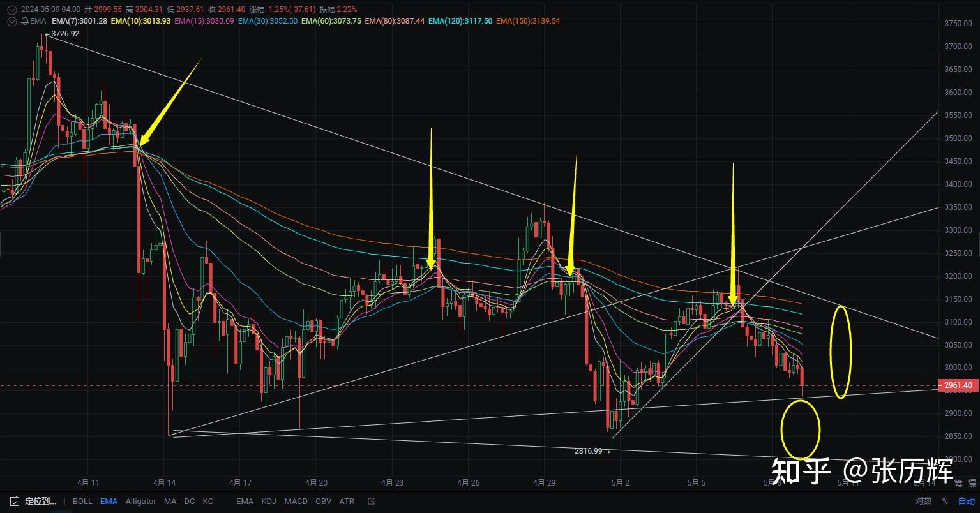980x513 pixels.
Task: Click the left-edge panel expand handle
Action: [2, 244]
